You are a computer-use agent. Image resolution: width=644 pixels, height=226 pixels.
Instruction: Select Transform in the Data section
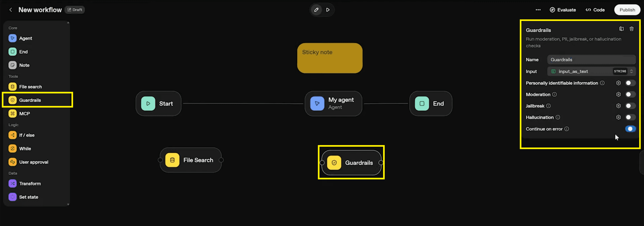30,184
